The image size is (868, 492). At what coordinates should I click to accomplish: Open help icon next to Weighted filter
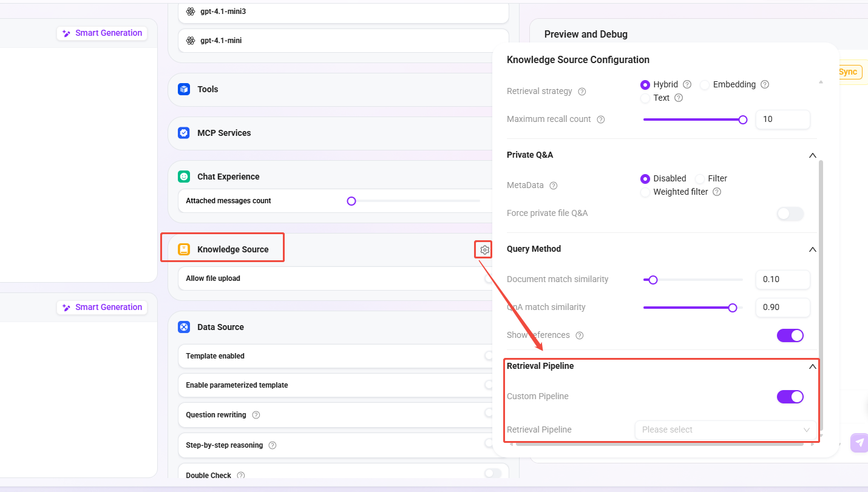717,192
